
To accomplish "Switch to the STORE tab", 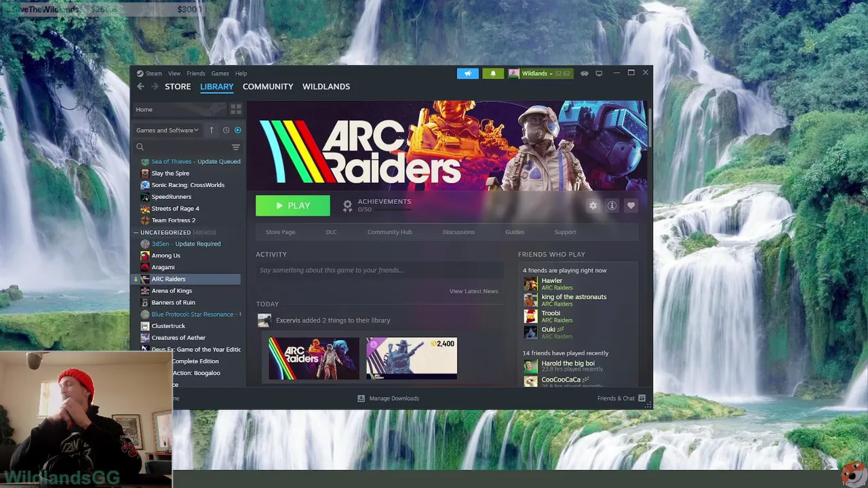I will (x=178, y=87).
